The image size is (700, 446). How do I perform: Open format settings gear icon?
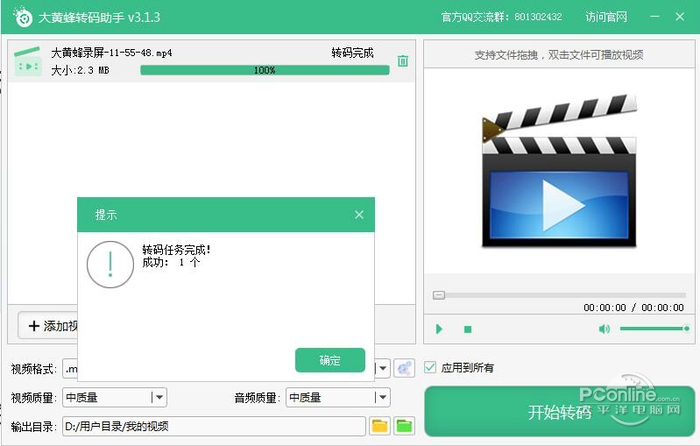(404, 368)
